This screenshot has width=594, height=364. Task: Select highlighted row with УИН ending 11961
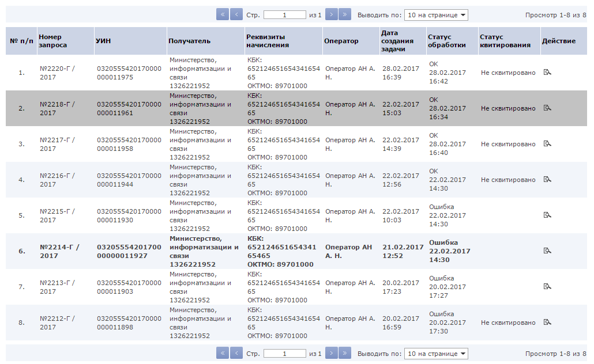click(296, 108)
